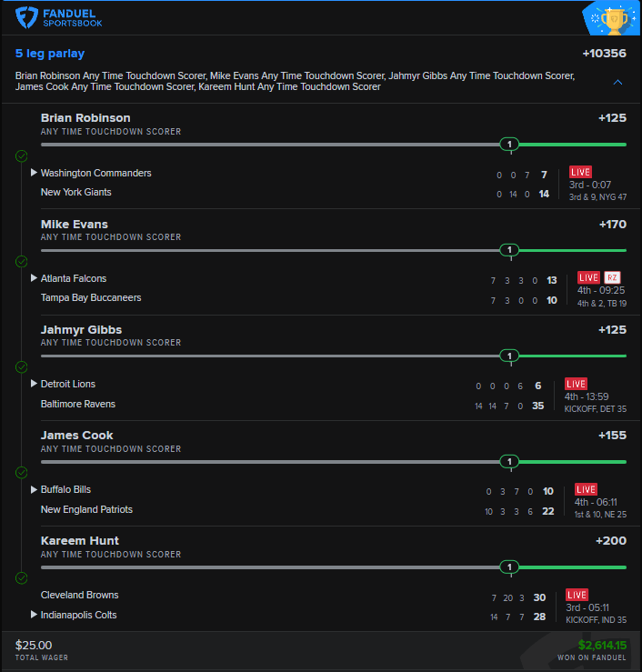Click the James Cook leg green checkmark
642x672 pixels.
point(22,473)
